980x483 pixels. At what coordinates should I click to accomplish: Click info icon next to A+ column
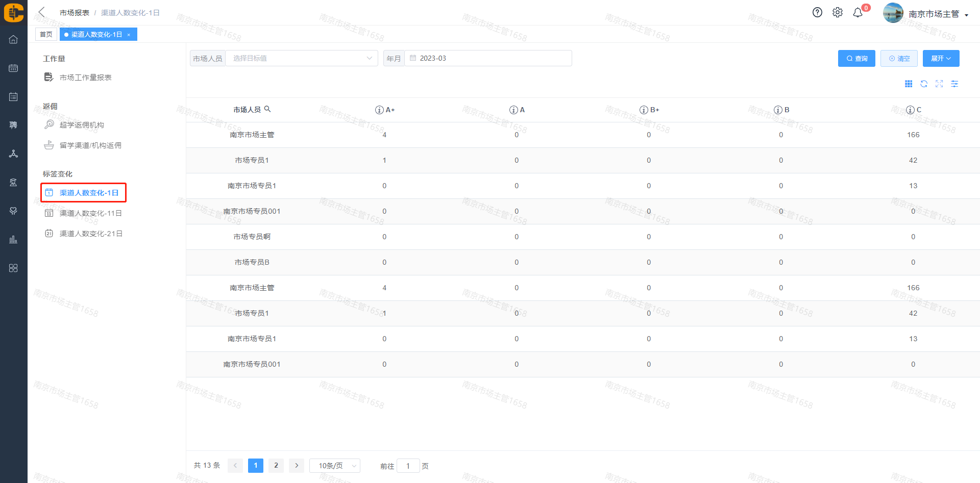379,110
